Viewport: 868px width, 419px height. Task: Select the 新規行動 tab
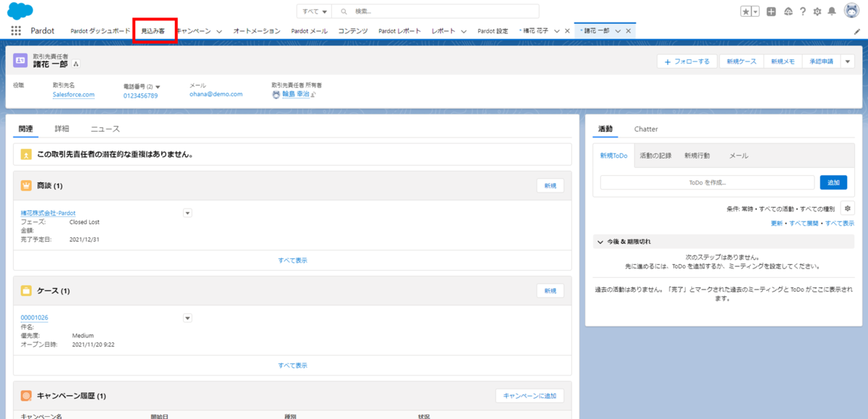[697, 156]
